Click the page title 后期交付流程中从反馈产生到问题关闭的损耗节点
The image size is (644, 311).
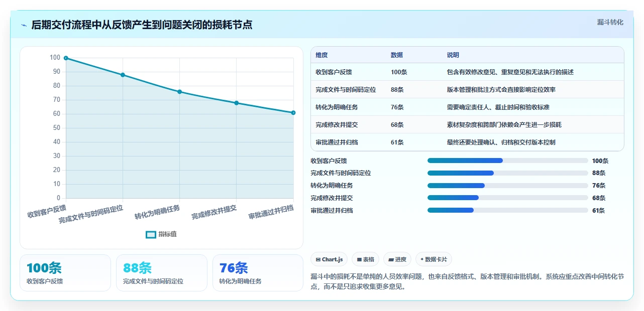[x=142, y=25]
